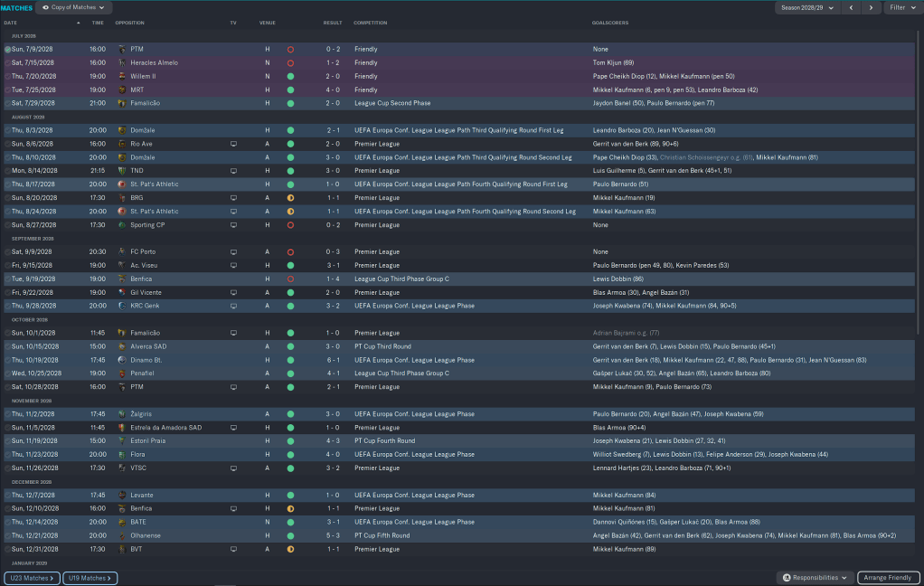Click the win indicator on Dinamo Bt. match
This screenshot has width=924, height=586.
click(290, 360)
